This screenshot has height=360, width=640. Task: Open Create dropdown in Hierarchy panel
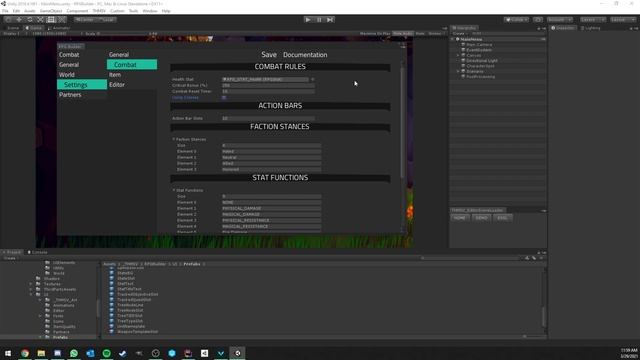460,33
